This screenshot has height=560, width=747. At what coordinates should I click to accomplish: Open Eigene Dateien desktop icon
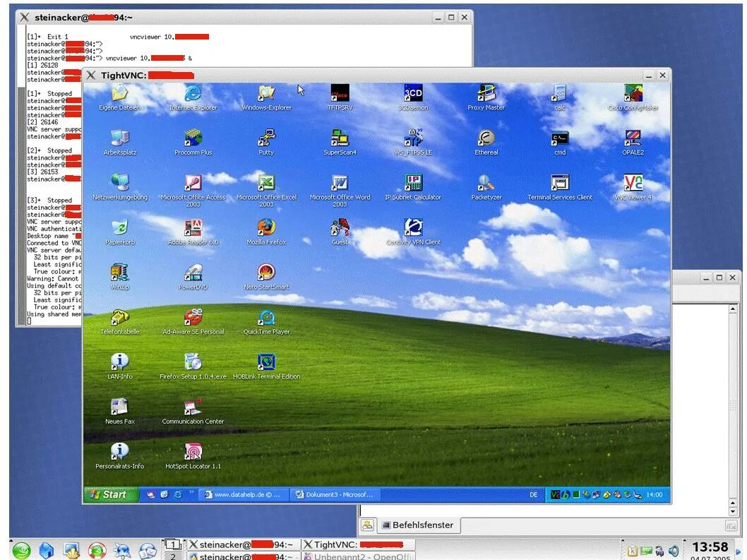[119, 93]
